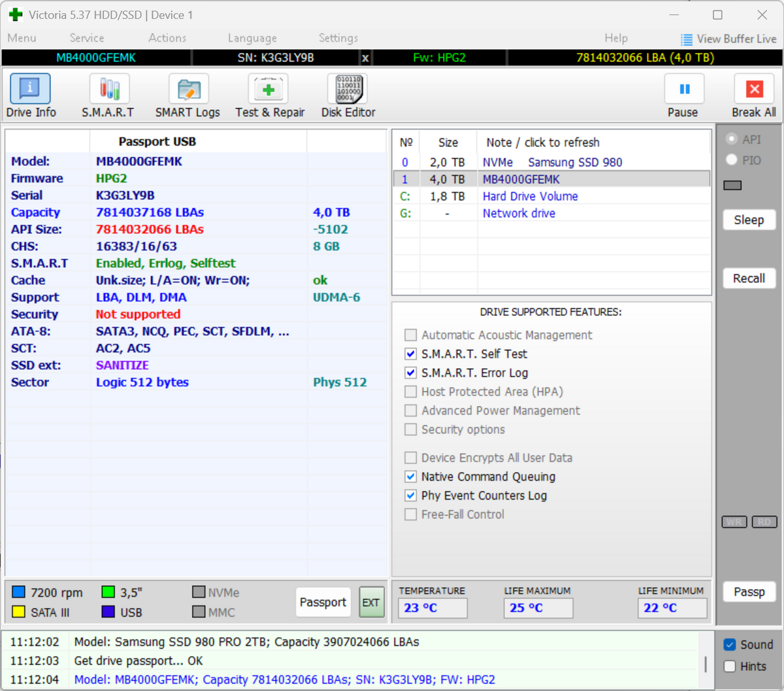784x691 pixels.
Task: Open the Drive Info panel
Action: click(x=30, y=89)
